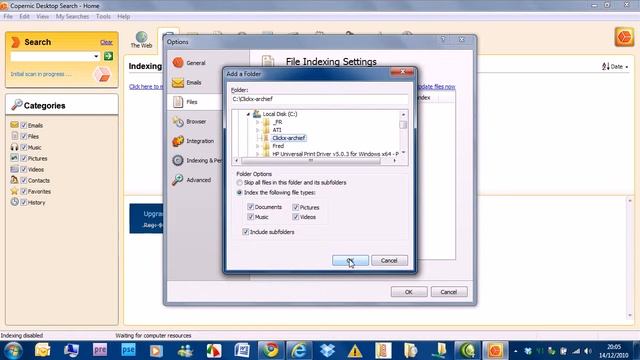Screen dimensions: 640x360
Task: Click OK in Options window
Action: click(x=409, y=292)
